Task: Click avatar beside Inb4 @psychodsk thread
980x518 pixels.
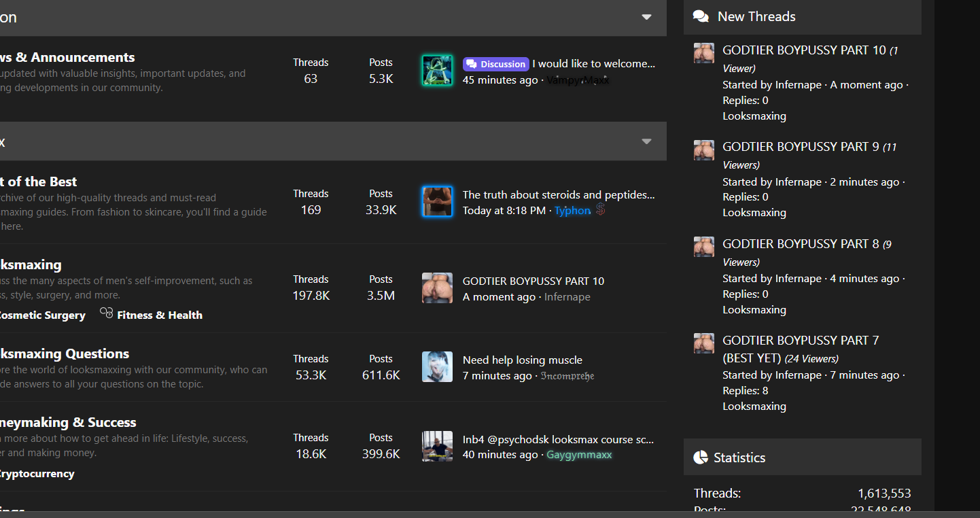Action: (437, 447)
